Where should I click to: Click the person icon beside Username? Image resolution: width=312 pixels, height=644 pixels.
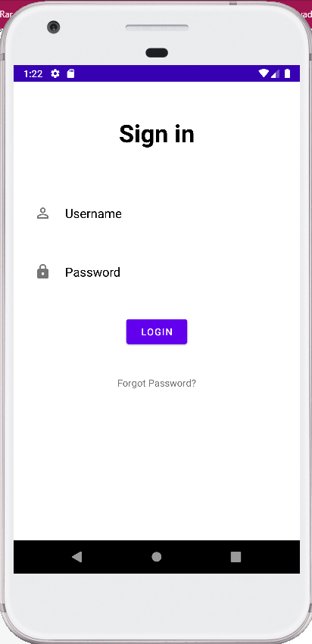point(42,213)
